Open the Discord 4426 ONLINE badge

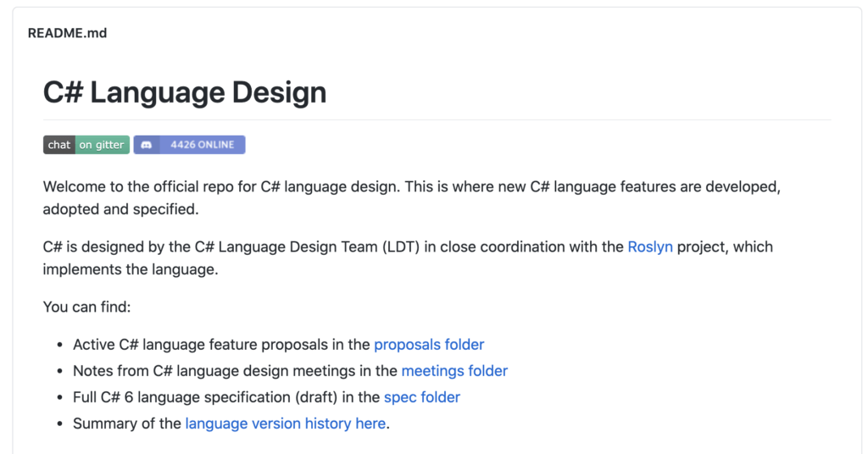pyautogui.click(x=189, y=145)
